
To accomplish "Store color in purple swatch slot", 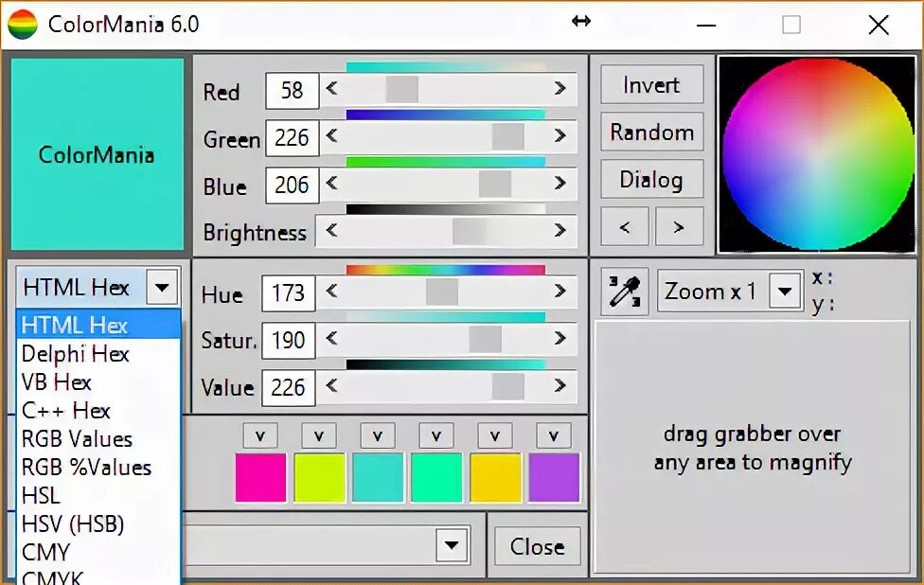I will [553, 436].
